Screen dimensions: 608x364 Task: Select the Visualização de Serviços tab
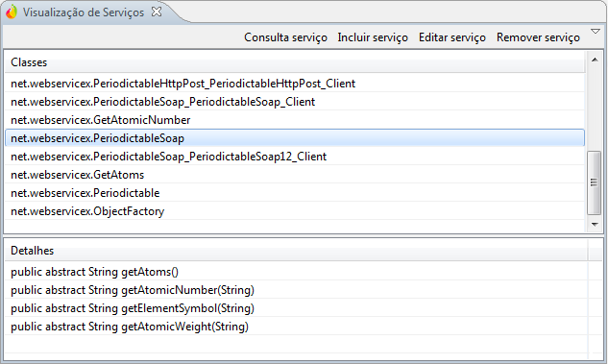coord(84,12)
